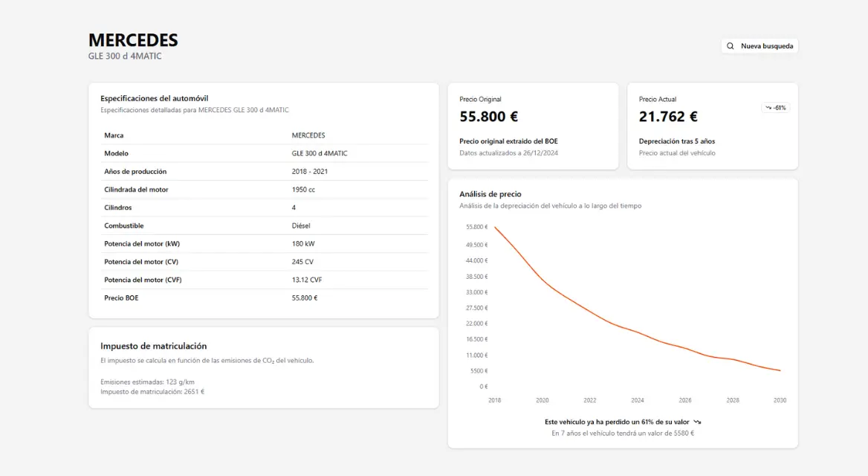Select the Precio BOE table row
This screenshot has height=476, width=868.
[x=264, y=297]
